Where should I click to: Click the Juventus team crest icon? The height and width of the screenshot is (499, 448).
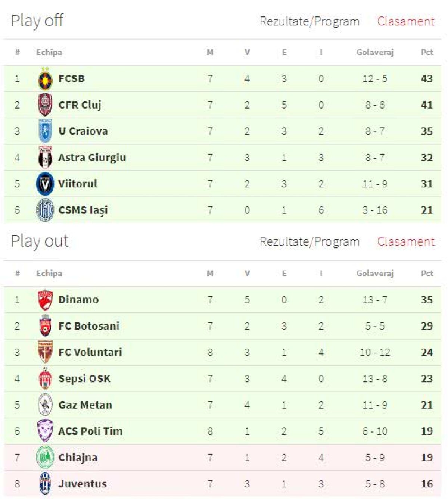click(x=45, y=484)
